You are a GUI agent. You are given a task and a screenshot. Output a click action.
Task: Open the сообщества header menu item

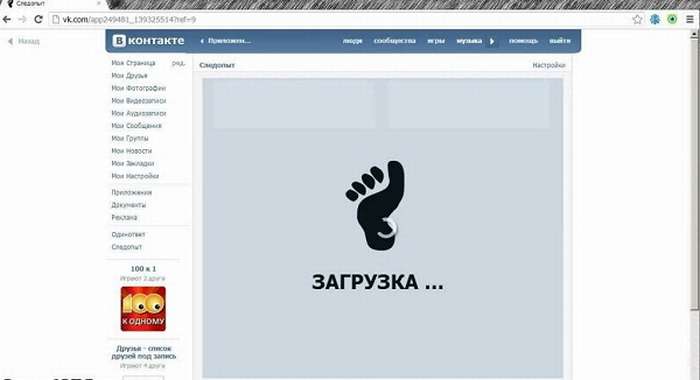(x=395, y=41)
